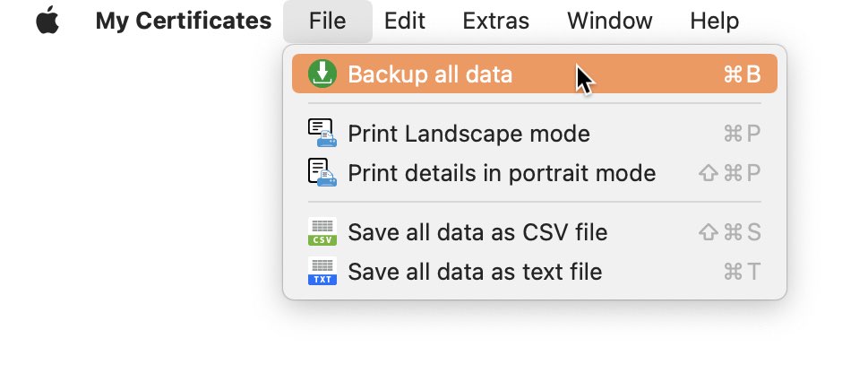Select Save all data as text file
The width and height of the screenshot is (868, 382).
point(535,272)
